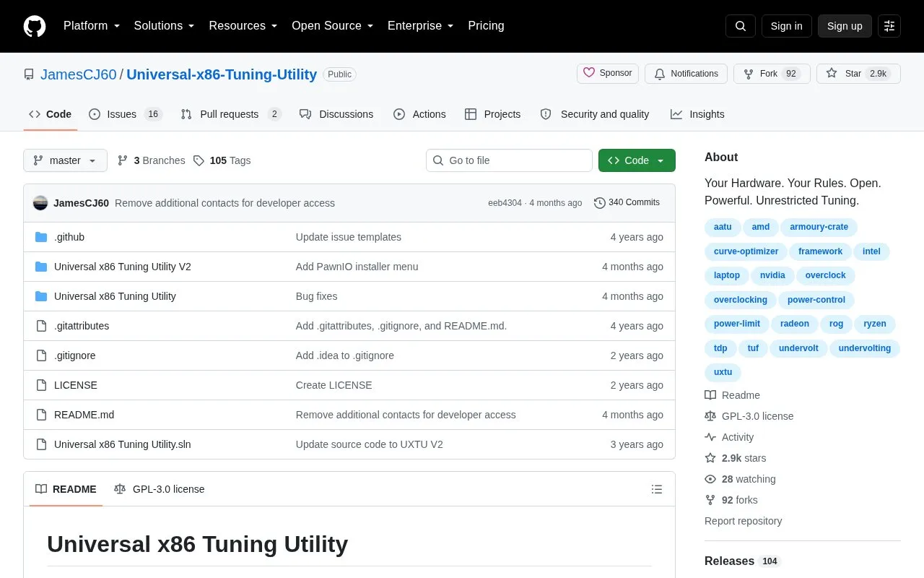Image resolution: width=924 pixels, height=578 pixels.
Task: Click the Pricing link
Action: (486, 26)
